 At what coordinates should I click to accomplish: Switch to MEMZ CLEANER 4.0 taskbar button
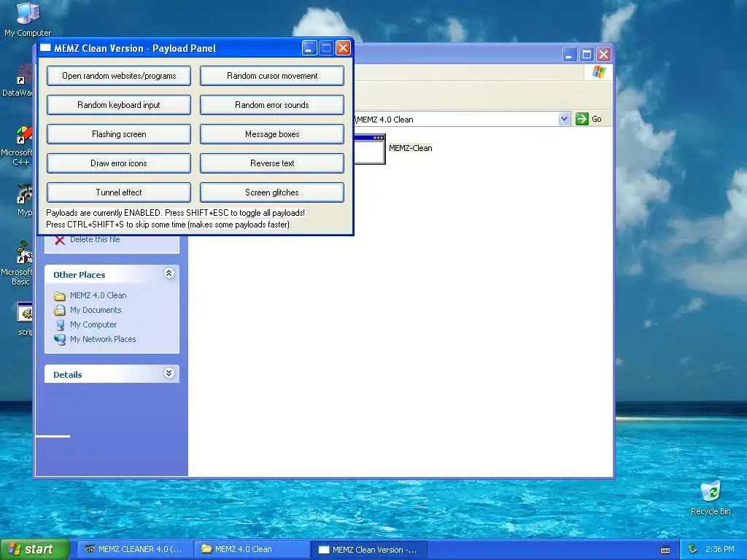[134, 549]
